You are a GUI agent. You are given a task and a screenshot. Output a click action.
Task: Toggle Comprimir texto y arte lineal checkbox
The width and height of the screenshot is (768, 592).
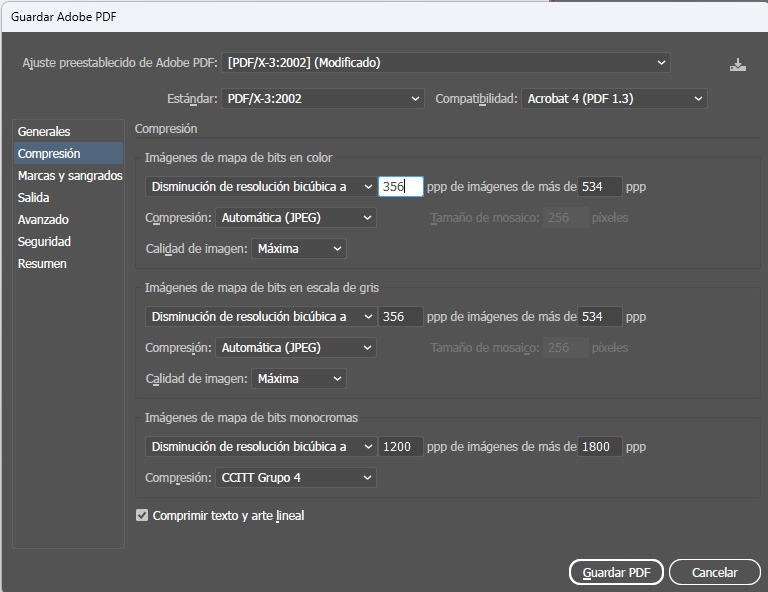tap(142, 516)
